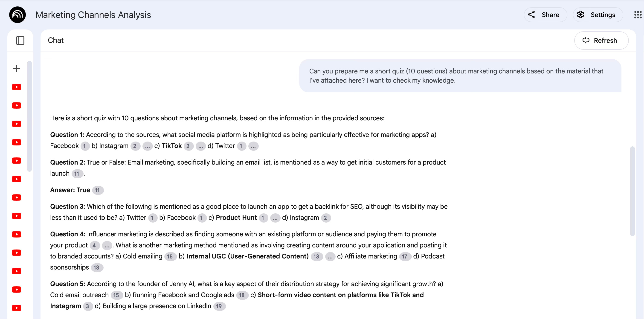Open the seventh YouTube source icon
The height and width of the screenshot is (319, 644).
tap(17, 197)
